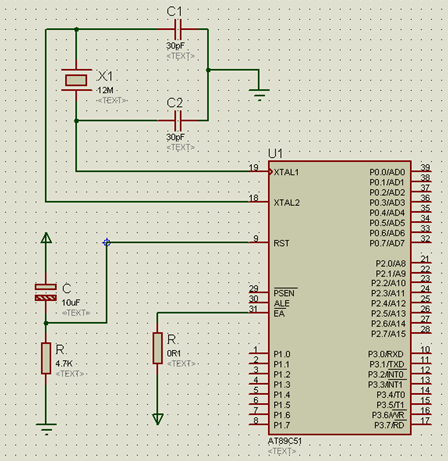Click the ground symbol near C1
Image resolution: width=448 pixels, height=461 pixels.
click(x=259, y=94)
